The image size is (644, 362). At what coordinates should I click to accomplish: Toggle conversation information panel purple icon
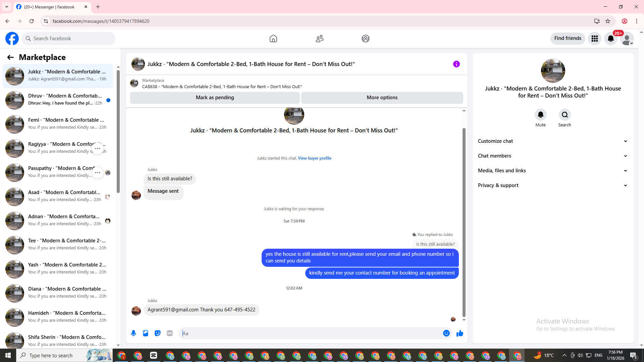pyautogui.click(x=456, y=64)
